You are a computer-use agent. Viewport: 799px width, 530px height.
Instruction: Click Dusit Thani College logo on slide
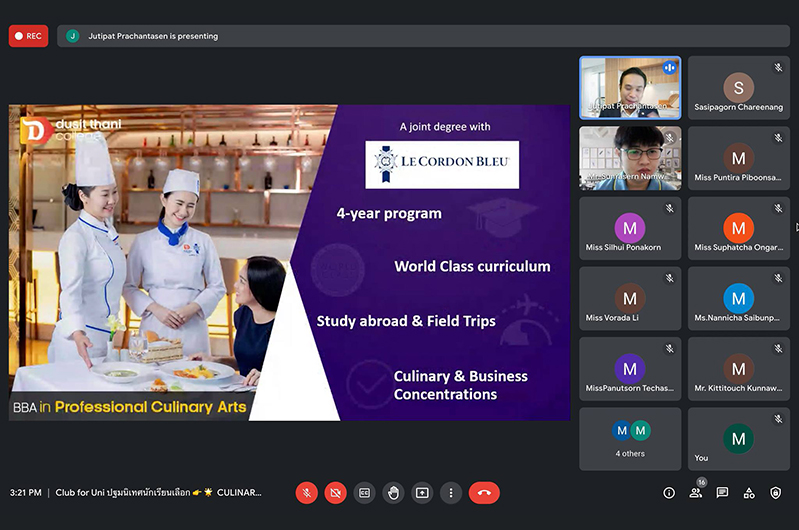click(71, 130)
